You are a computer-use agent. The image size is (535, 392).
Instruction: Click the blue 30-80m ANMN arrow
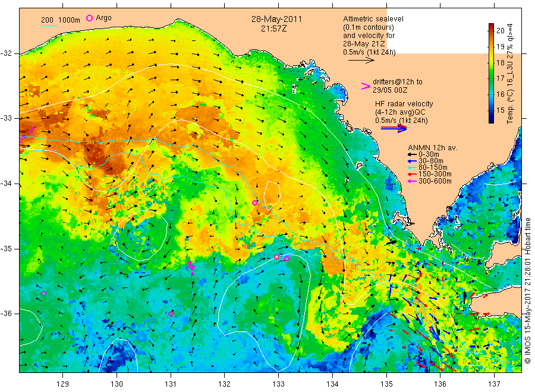pyautogui.click(x=413, y=161)
